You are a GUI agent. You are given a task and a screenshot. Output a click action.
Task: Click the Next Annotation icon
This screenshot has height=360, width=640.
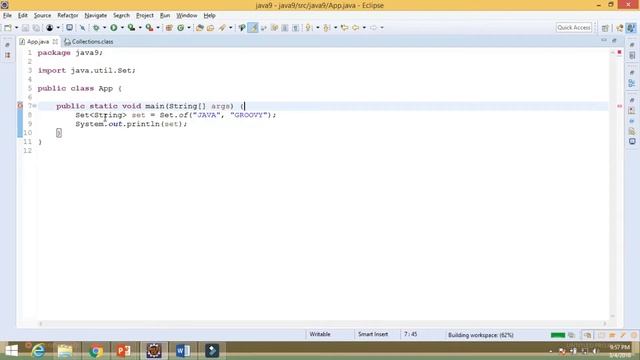click(309, 28)
